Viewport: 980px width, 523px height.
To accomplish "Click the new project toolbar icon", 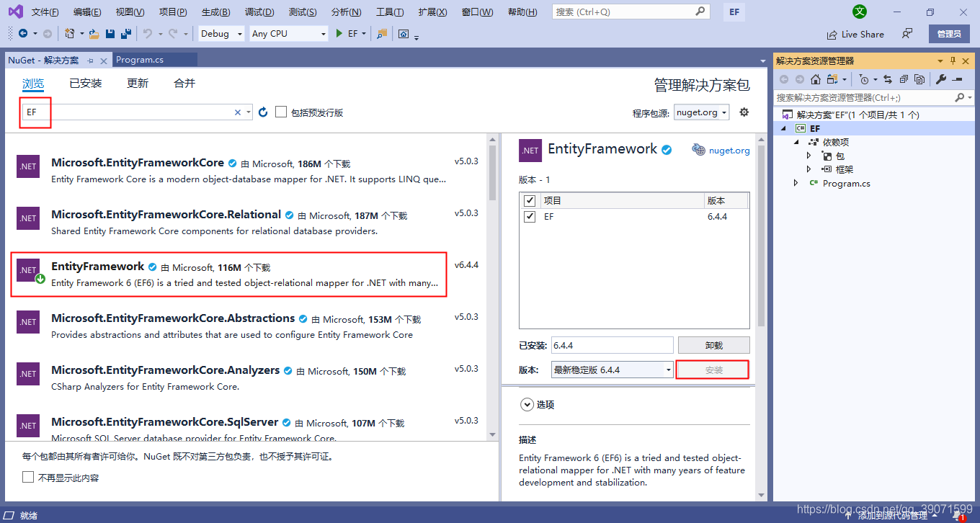I will (69, 34).
